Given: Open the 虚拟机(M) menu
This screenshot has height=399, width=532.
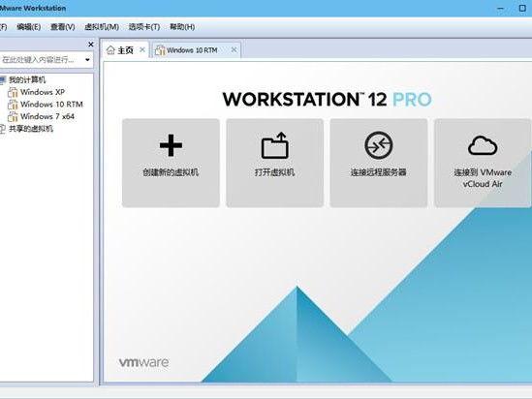Looking at the screenshot, I should [102, 27].
